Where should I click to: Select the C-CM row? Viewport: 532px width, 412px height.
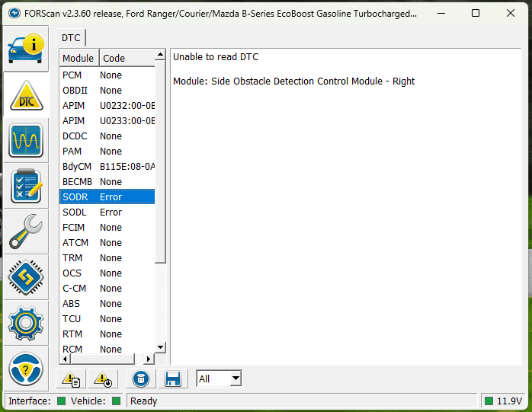click(107, 289)
